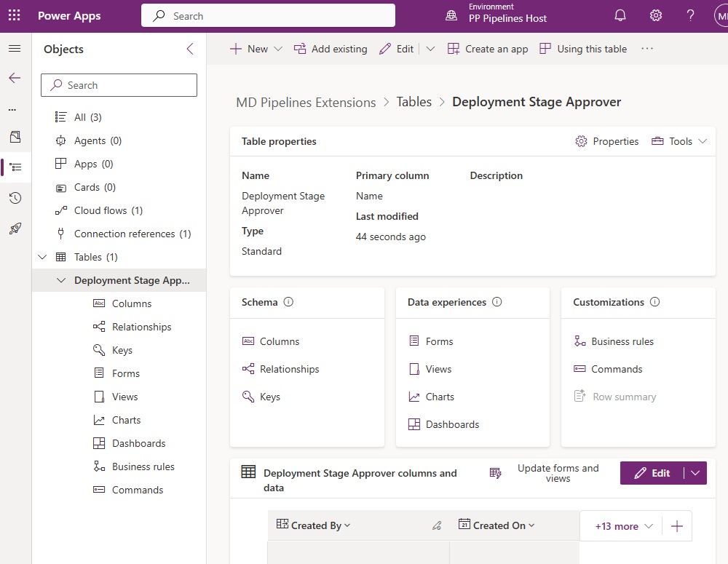Viewport: 728px width, 564px height.
Task: Open MD Pipelines Extensions breadcrumb
Action: pyautogui.click(x=306, y=102)
